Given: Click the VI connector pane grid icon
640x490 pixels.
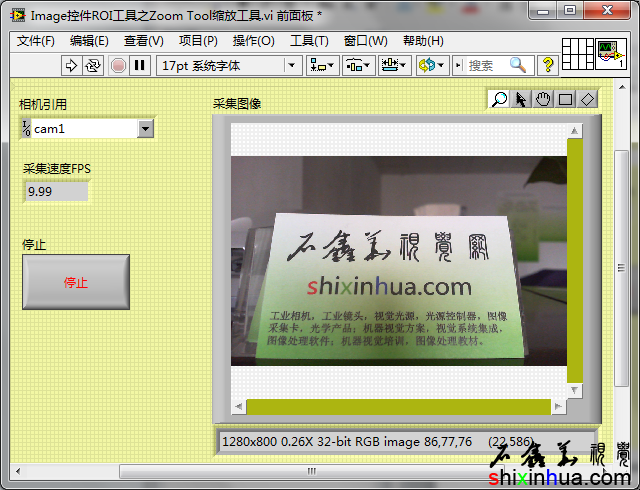Looking at the screenshot, I should (x=578, y=54).
